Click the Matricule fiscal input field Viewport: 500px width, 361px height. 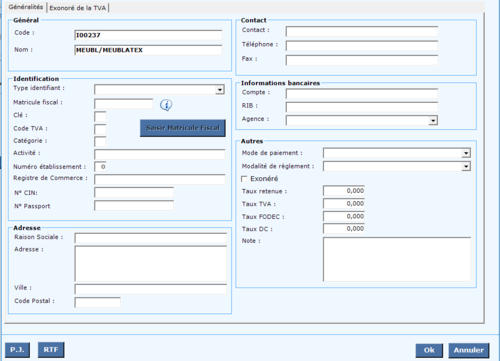124,104
